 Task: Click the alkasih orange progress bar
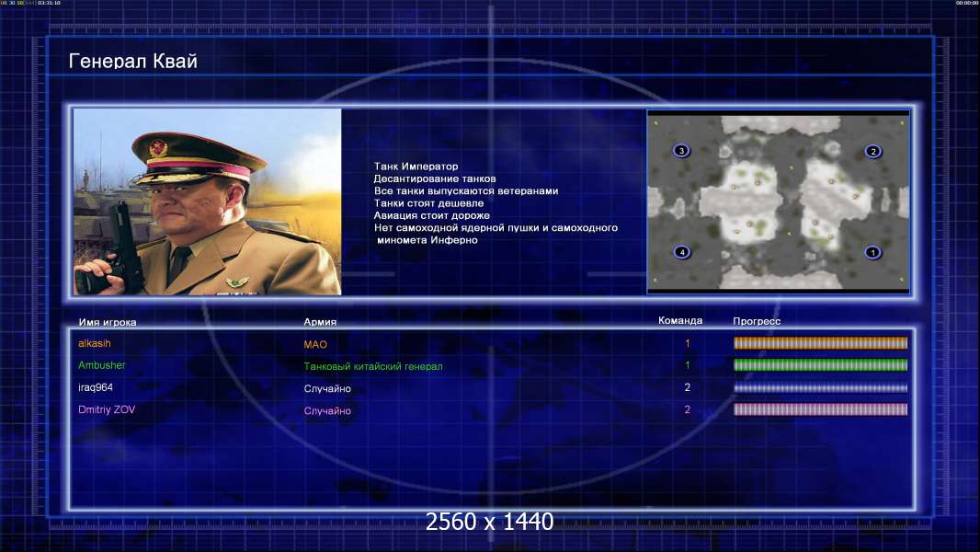coord(820,343)
